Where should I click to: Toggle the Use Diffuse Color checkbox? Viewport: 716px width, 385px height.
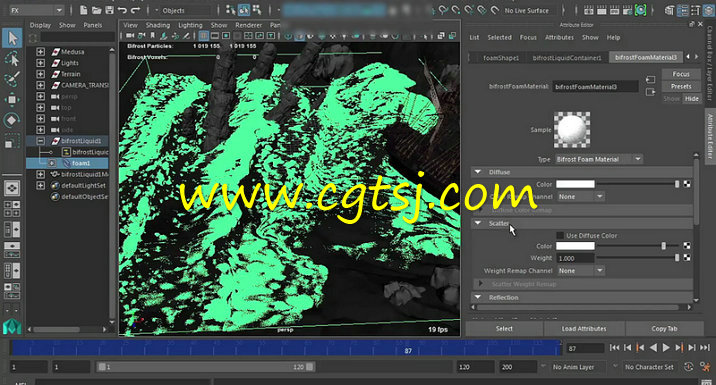coord(560,236)
